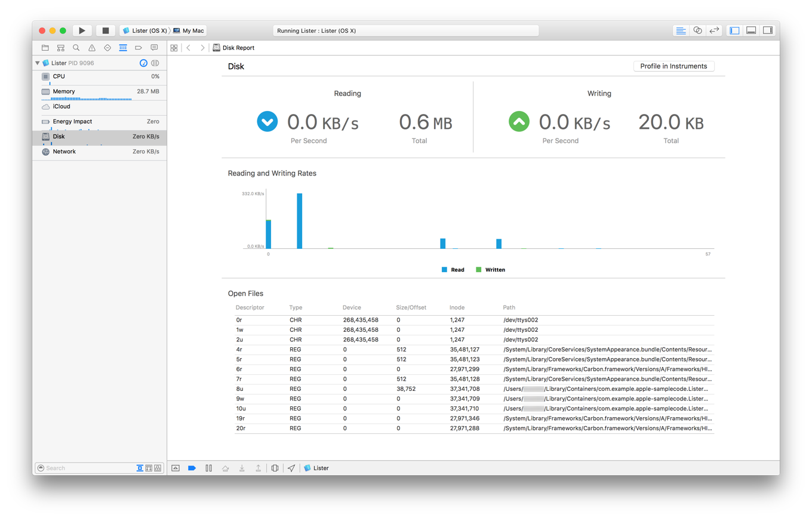Toggle breakpoint activation in the debug bar

pyautogui.click(x=192, y=468)
